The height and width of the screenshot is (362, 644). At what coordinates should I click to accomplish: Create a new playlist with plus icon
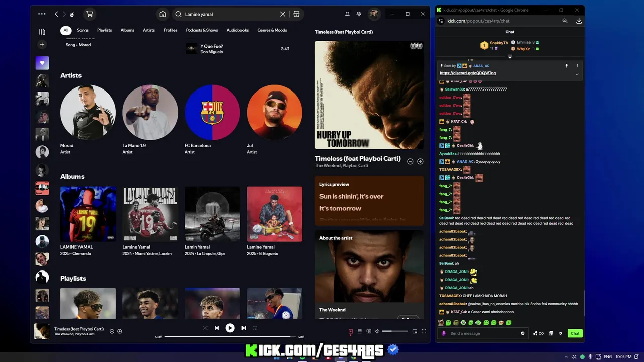pyautogui.click(x=42, y=45)
